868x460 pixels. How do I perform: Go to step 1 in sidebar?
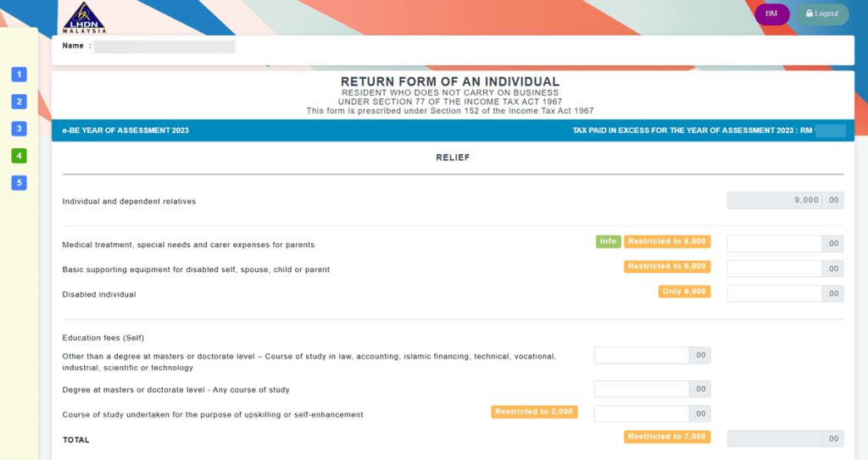coord(19,75)
